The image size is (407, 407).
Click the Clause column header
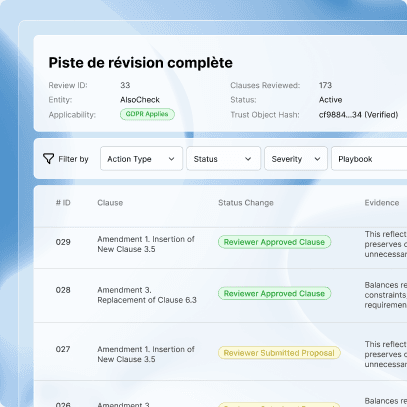110,203
